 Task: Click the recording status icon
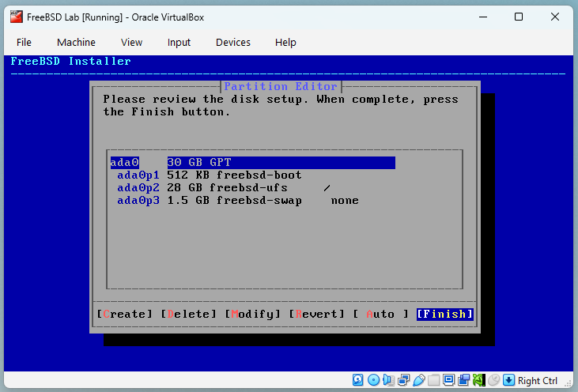pos(463,380)
